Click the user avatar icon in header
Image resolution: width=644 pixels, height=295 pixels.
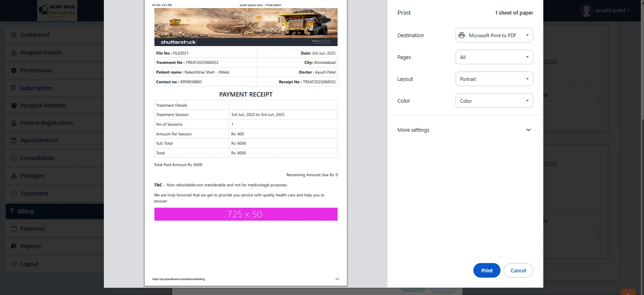[x=587, y=11]
